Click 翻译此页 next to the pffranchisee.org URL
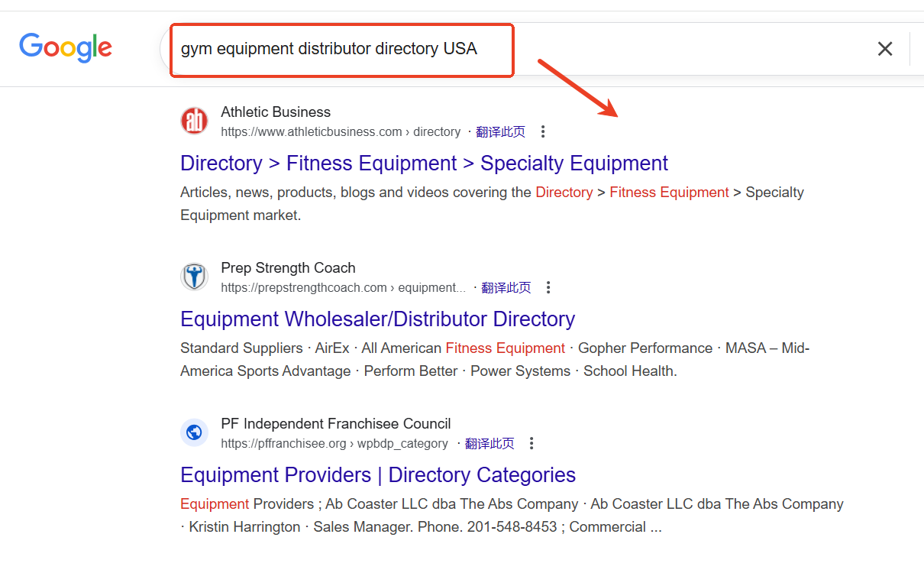 coord(489,443)
